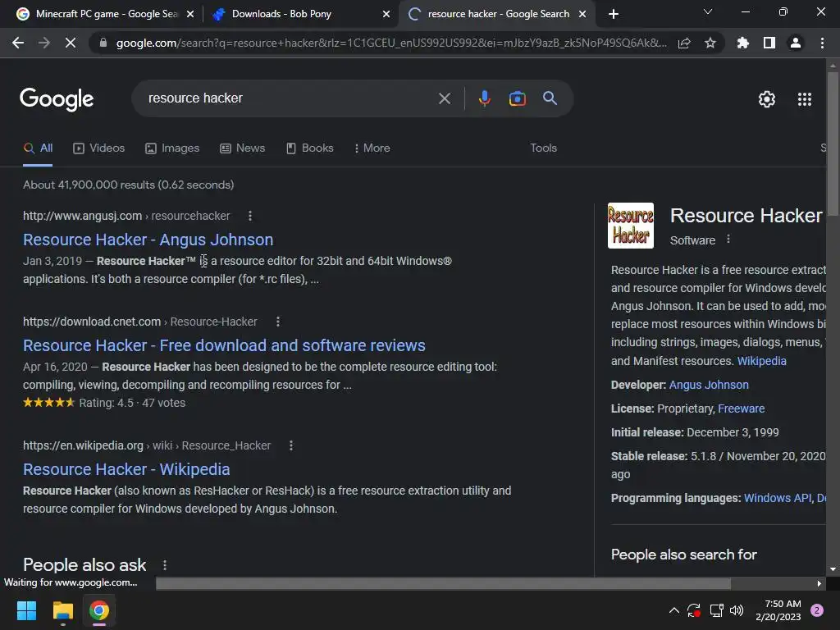Open Resource Hacker - Wikipedia result
Viewport: 840px width, 630px height.
[x=126, y=469]
